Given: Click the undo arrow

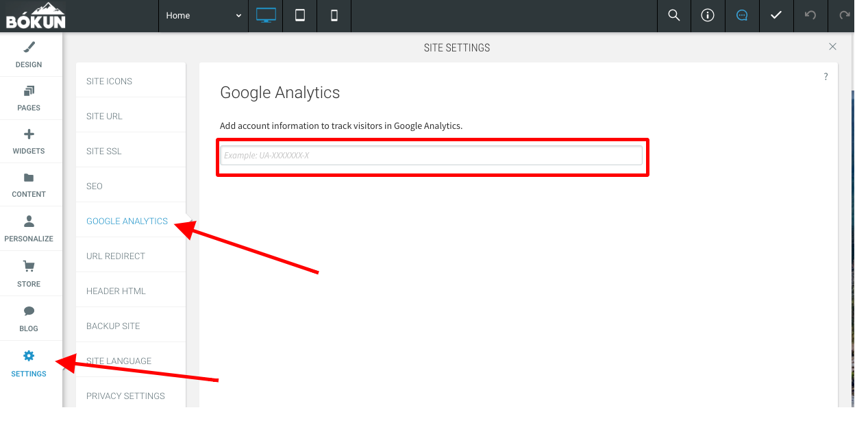Looking at the screenshot, I should [810, 15].
